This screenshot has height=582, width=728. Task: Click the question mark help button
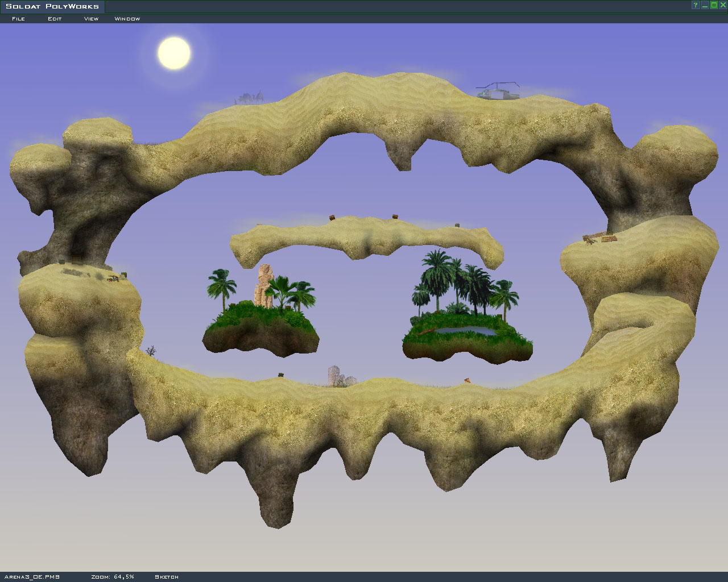click(x=695, y=5)
